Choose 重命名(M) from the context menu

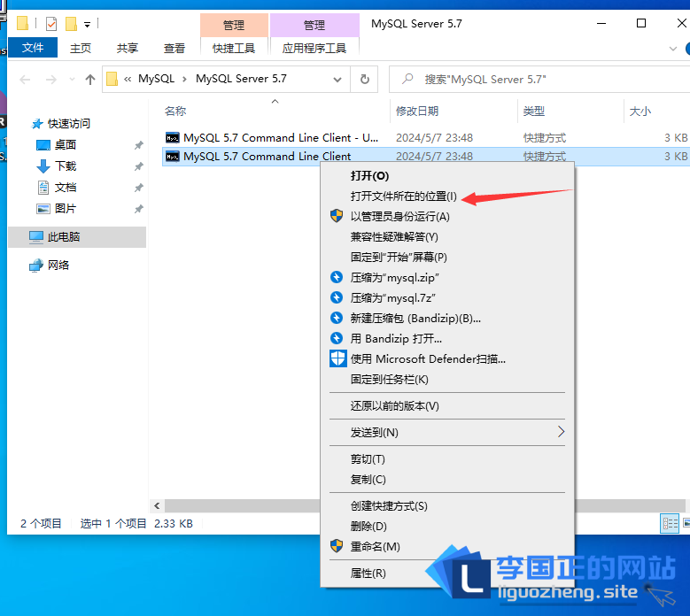(447, 547)
